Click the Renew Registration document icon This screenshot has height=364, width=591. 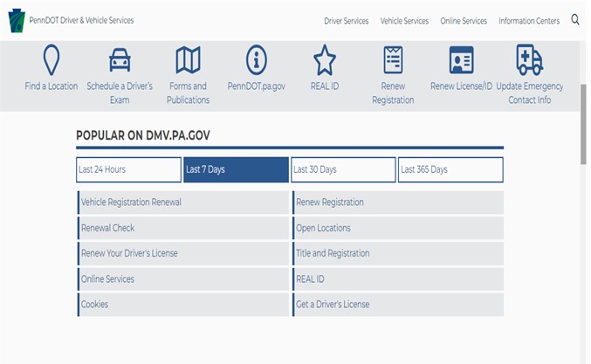pos(393,60)
